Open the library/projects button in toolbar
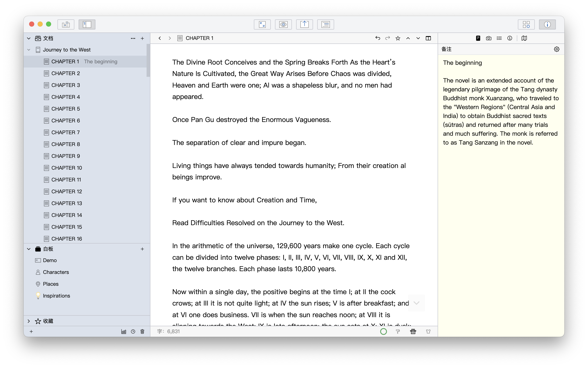The width and height of the screenshot is (588, 368). click(66, 24)
